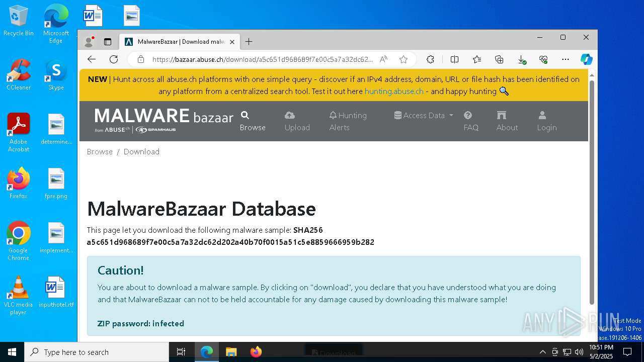This screenshot has width=644, height=362.
Task: Toggle split screen view
Action: 454,59
